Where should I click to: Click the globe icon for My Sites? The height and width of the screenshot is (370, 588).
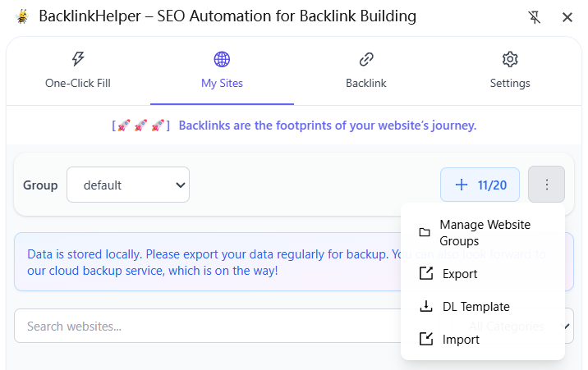[x=222, y=59]
